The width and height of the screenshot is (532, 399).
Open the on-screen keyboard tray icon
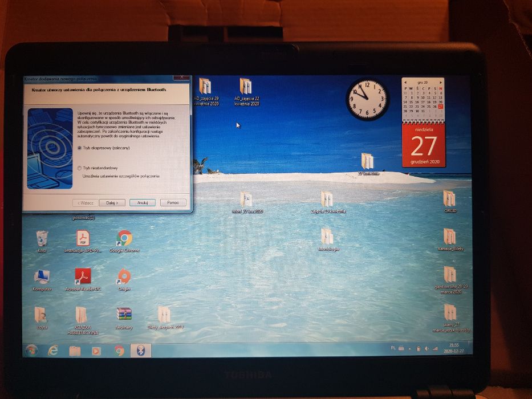click(401, 348)
